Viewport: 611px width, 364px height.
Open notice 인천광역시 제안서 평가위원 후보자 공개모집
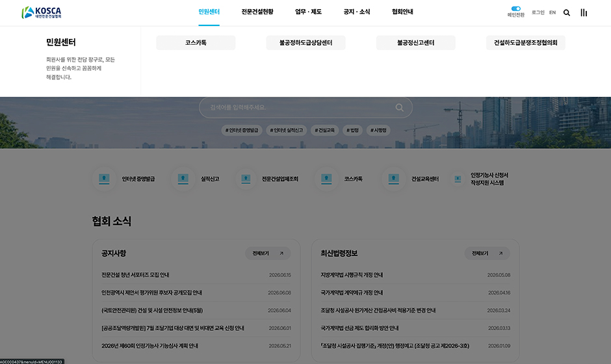tap(151, 292)
